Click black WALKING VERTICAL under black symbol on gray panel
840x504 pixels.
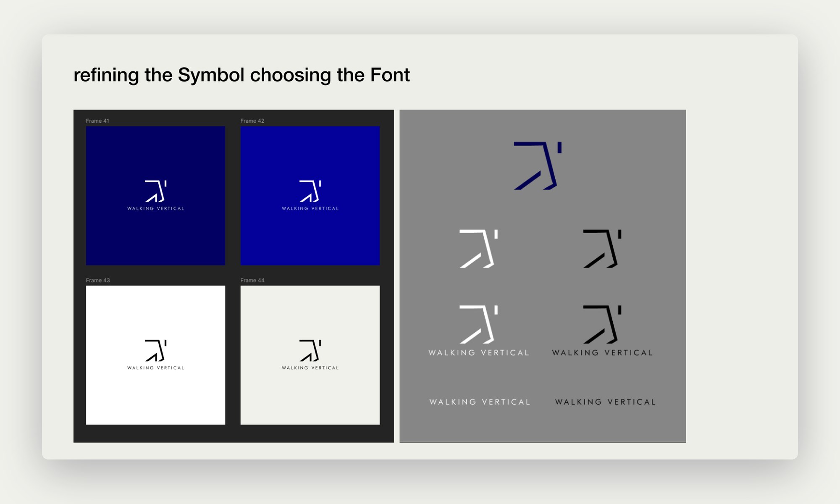click(x=603, y=353)
